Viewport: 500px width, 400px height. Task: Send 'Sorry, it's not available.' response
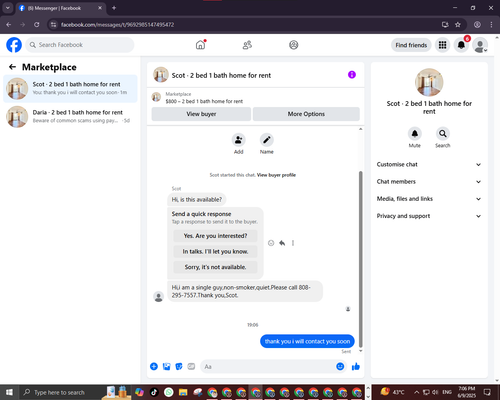[215, 267]
